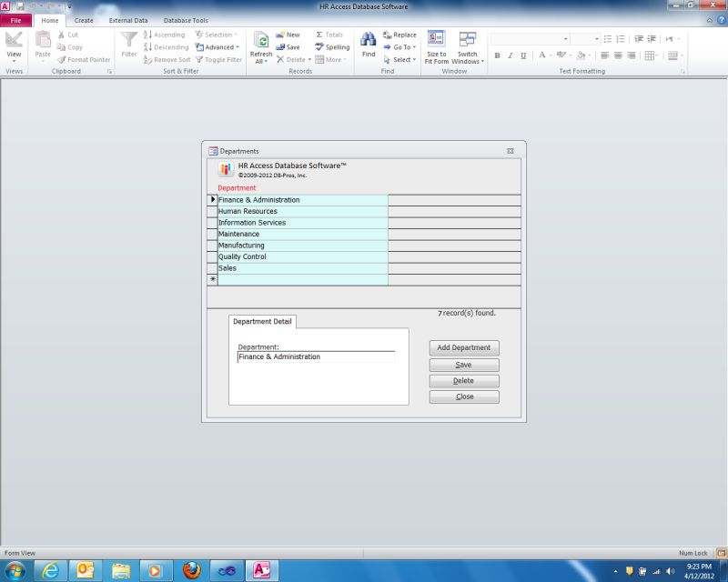The image size is (728, 582).
Task: Select the Find binoculars icon
Action: click(x=368, y=41)
